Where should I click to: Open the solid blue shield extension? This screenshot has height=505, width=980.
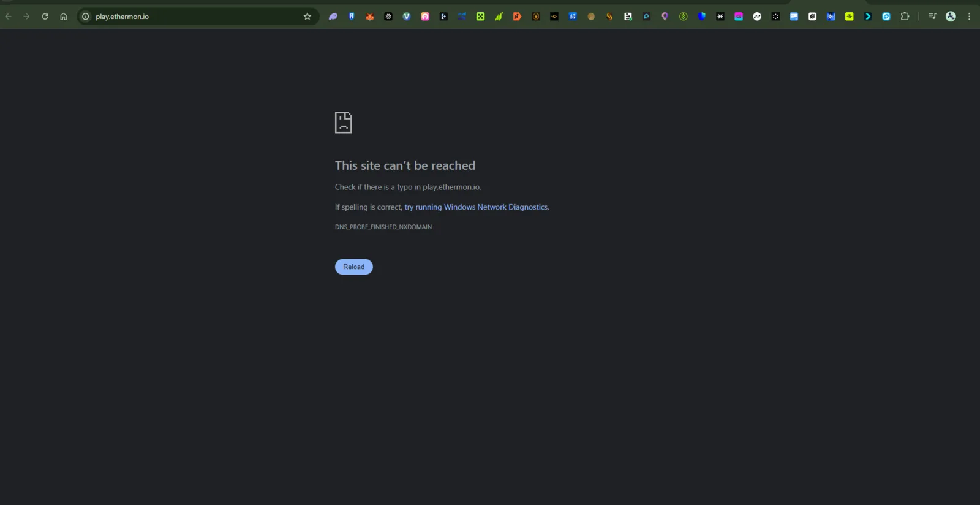pos(702,17)
